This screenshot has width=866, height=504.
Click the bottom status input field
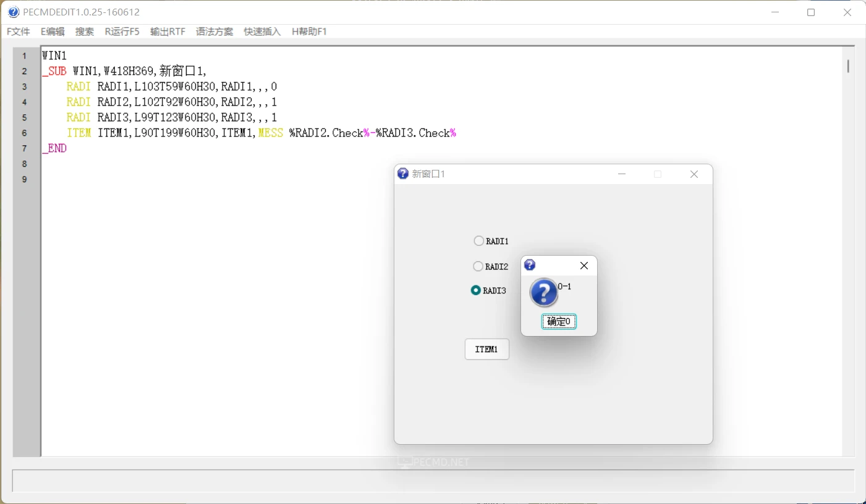(x=433, y=481)
